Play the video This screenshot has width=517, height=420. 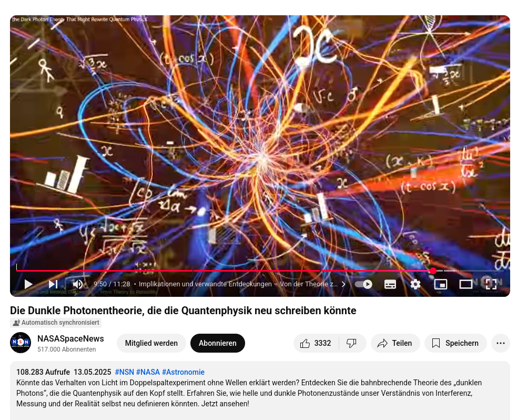(28, 284)
